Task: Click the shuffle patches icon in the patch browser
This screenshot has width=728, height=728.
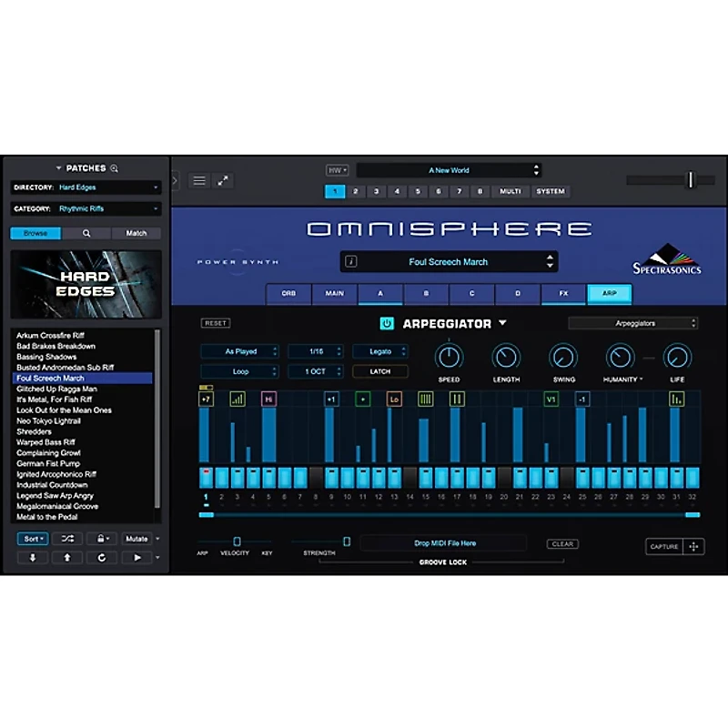Action: tap(68, 538)
